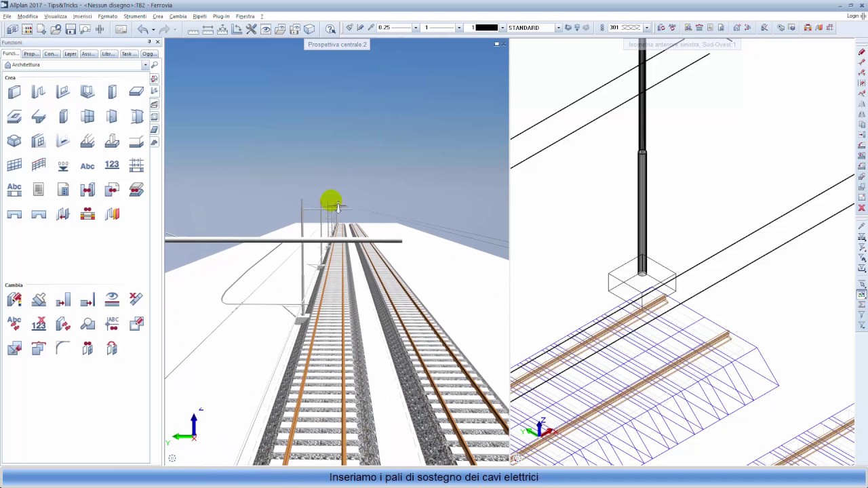868x488 pixels.
Task: Open the Finestra menu
Action: (x=245, y=16)
